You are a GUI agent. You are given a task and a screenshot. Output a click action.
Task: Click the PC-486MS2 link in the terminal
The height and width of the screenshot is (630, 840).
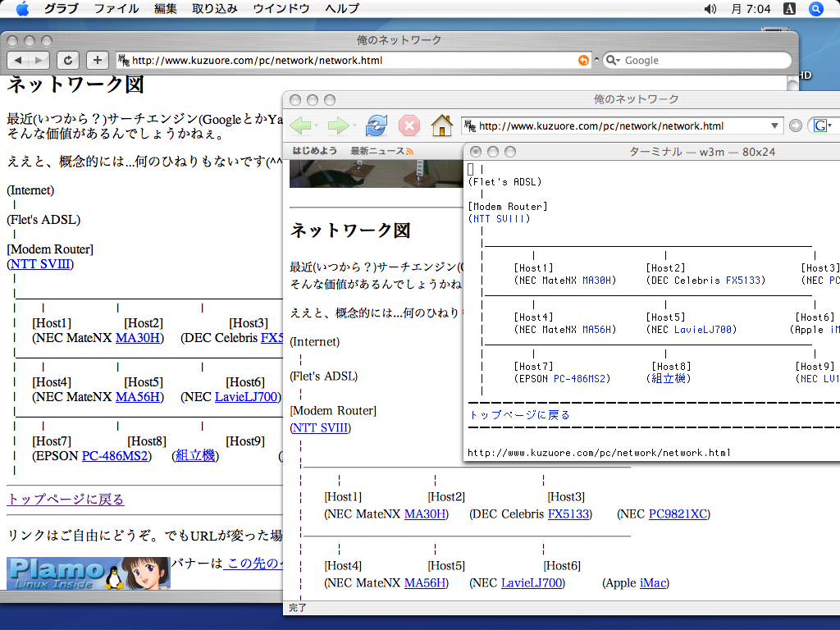point(579,379)
